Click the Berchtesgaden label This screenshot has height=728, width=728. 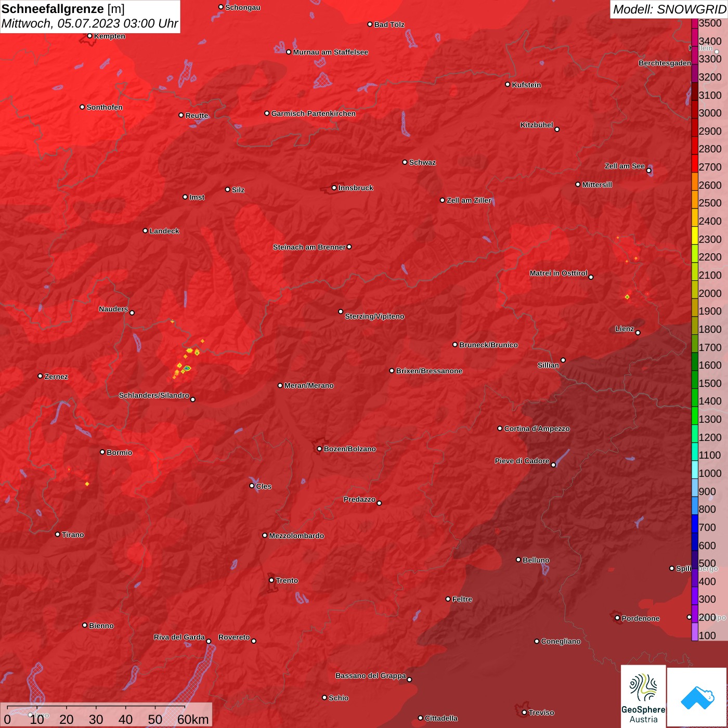(665, 63)
